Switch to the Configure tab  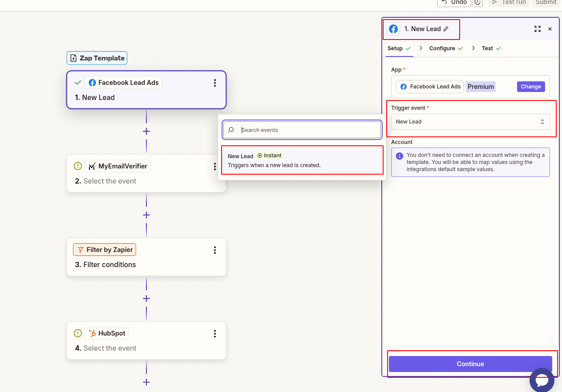443,48
